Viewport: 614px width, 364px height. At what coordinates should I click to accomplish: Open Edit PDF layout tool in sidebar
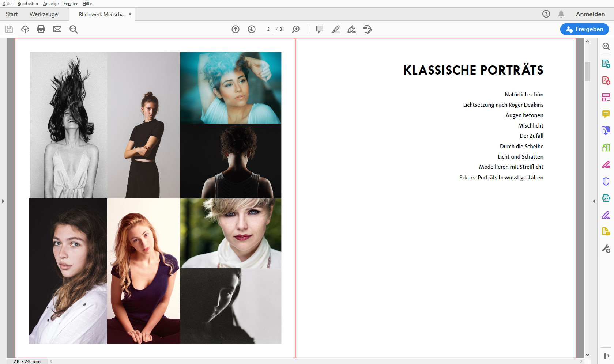(x=606, y=97)
